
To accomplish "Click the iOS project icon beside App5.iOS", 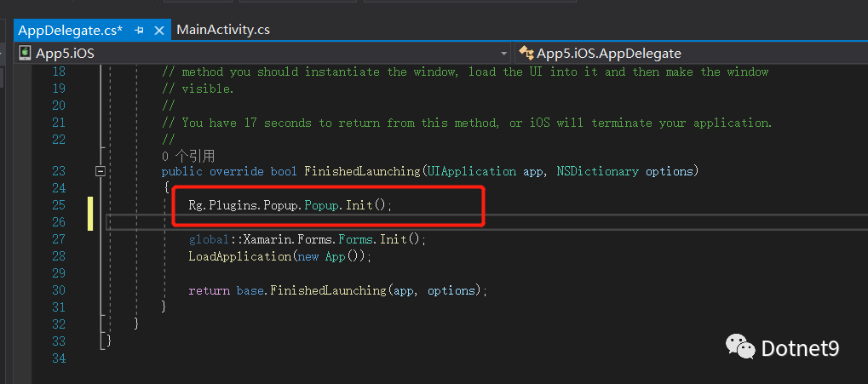I will tap(25, 53).
